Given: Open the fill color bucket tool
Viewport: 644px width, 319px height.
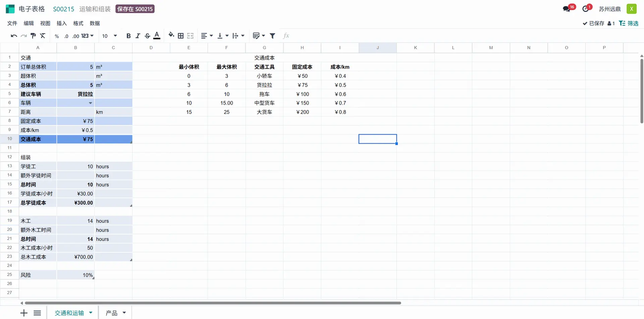Looking at the screenshot, I should click(171, 36).
